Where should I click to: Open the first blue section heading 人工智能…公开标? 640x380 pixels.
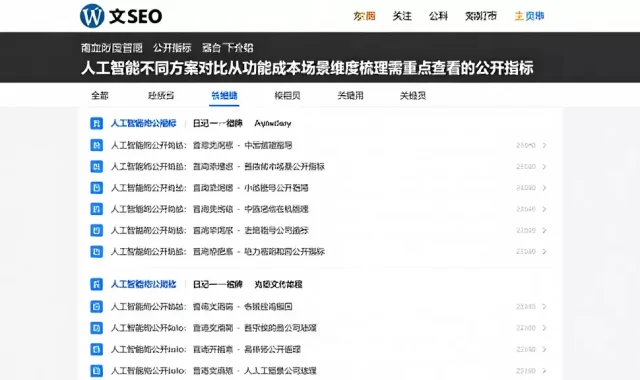tap(143, 123)
